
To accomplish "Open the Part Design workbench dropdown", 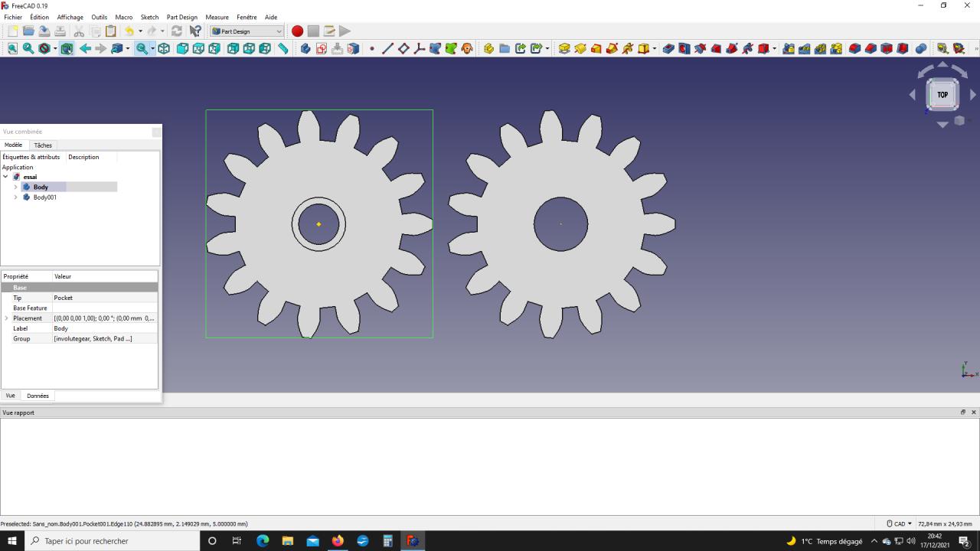I will [247, 31].
